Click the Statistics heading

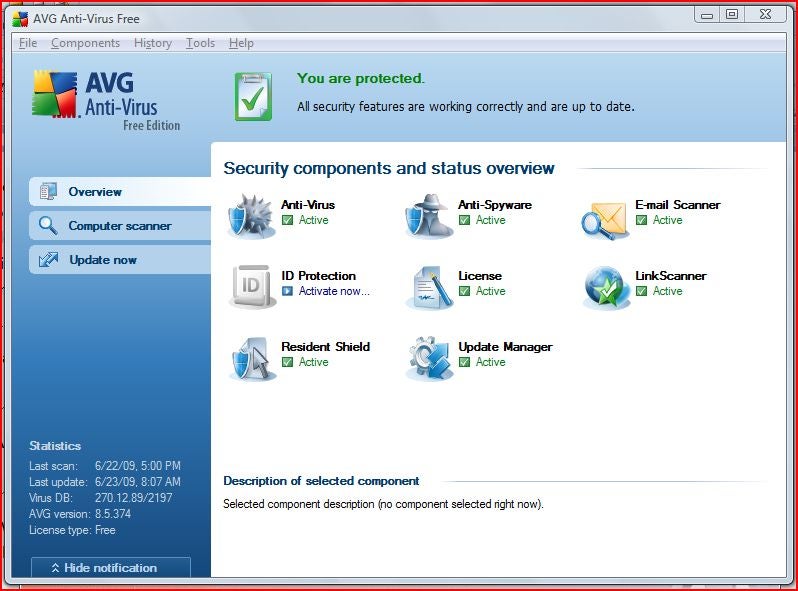(55, 446)
